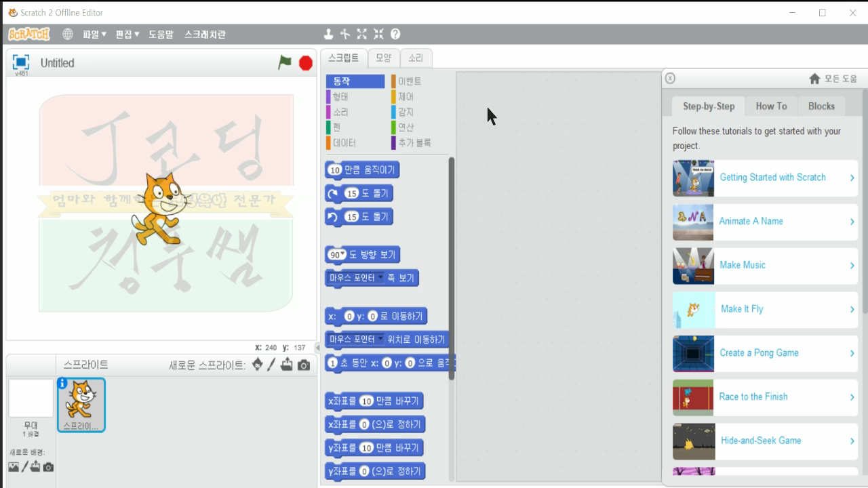
Task: Upload a sprite from file icon
Action: 287,365
